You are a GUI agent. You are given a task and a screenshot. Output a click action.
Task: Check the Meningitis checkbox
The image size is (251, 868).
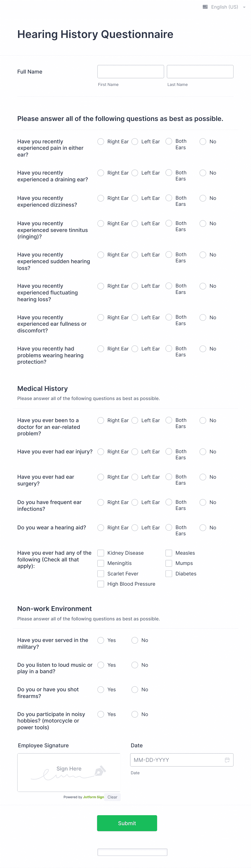tap(100, 563)
